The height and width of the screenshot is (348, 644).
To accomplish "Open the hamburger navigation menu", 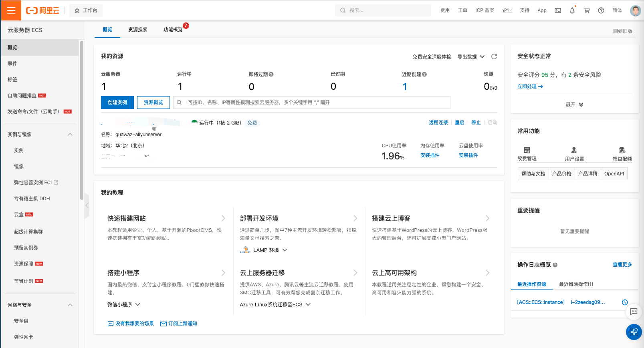I will point(11,10).
